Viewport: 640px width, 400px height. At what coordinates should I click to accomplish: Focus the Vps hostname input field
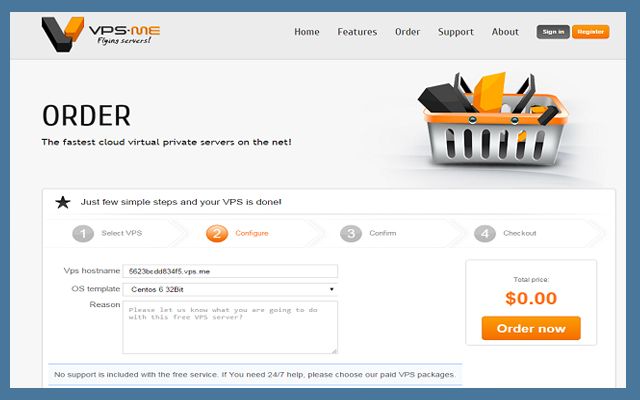(x=230, y=271)
